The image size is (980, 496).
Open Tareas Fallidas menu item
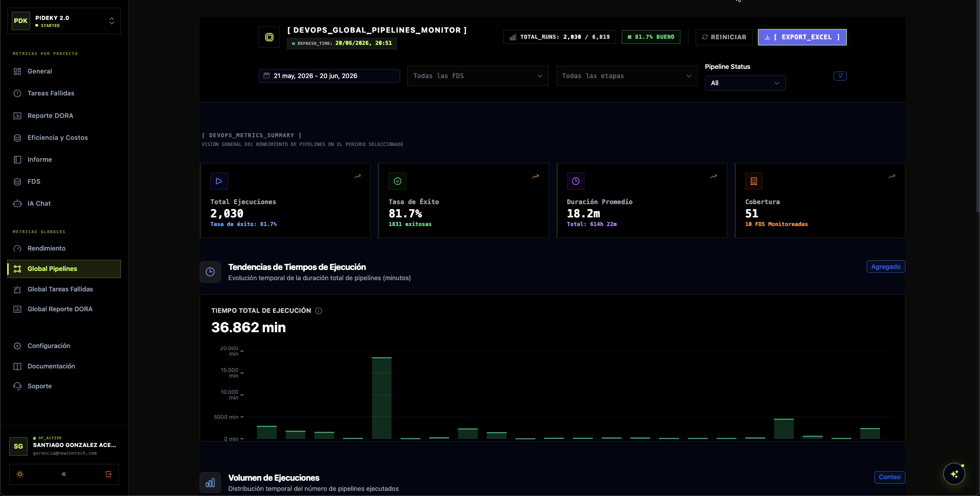tap(64, 93)
